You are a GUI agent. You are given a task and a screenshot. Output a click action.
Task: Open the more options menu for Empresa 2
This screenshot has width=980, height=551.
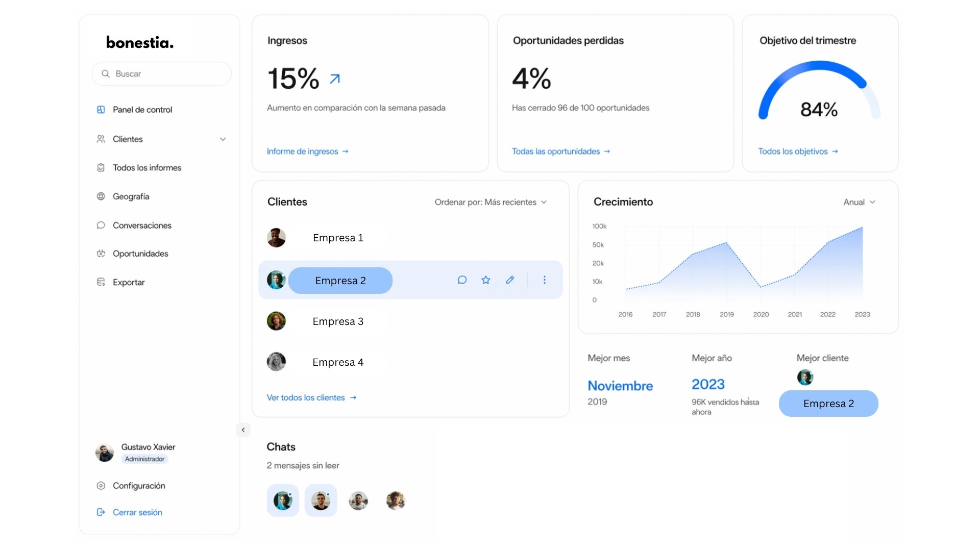tap(545, 280)
